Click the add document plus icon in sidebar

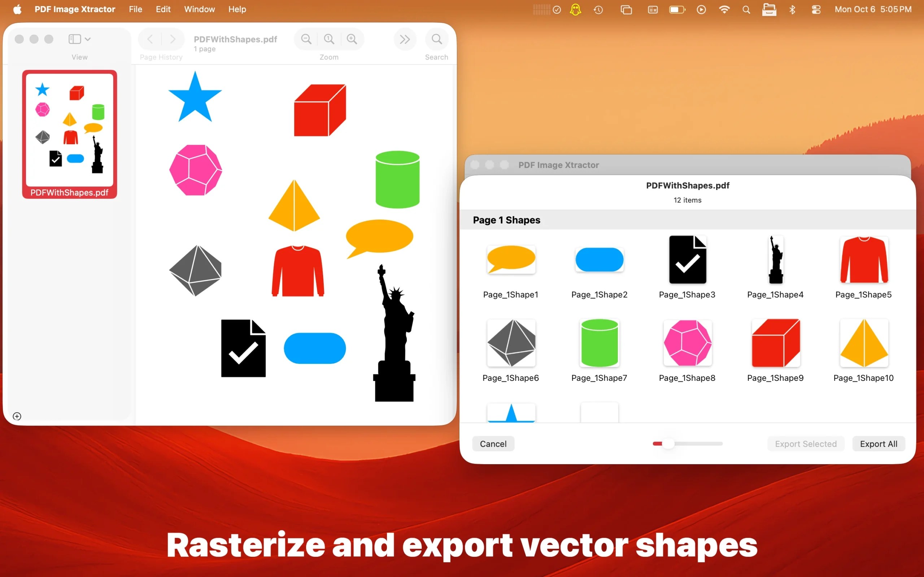[17, 416]
